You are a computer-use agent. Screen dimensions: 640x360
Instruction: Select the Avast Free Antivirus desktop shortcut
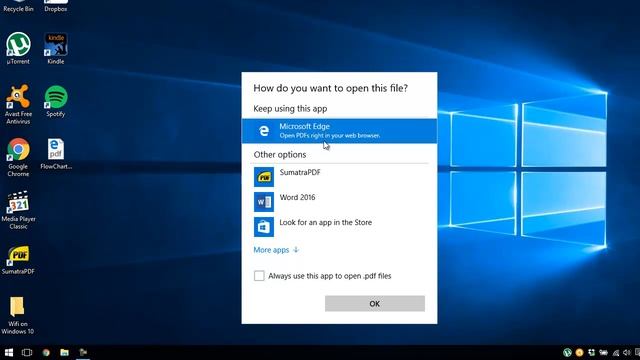click(x=18, y=104)
